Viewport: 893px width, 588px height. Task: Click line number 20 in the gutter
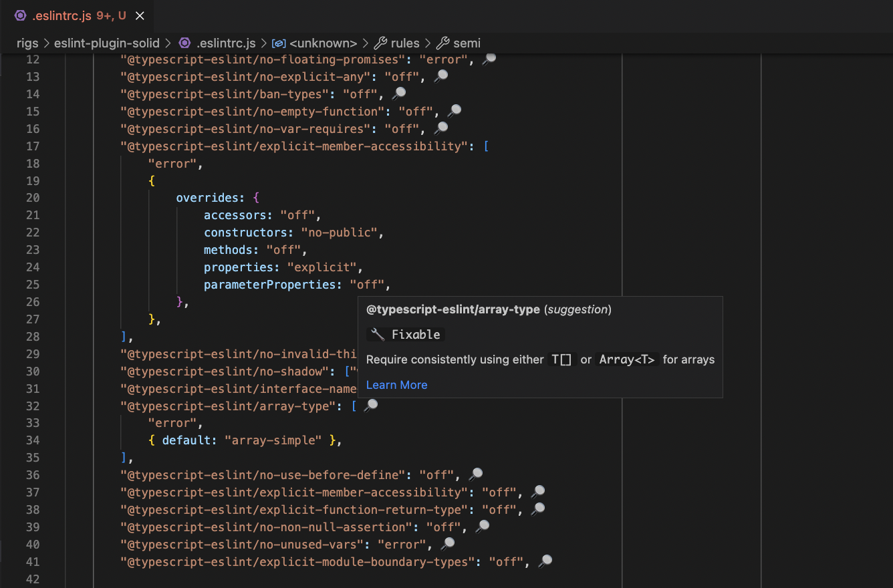click(33, 197)
